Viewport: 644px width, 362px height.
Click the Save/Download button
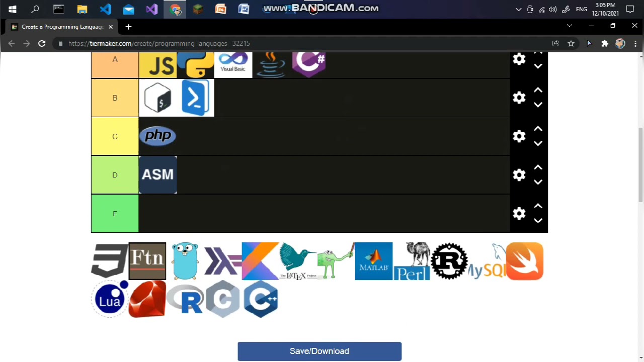click(319, 351)
